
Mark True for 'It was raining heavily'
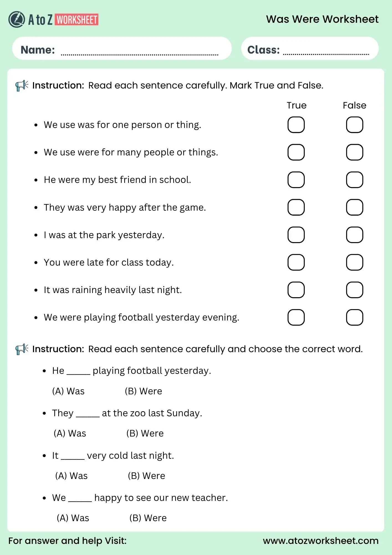(296, 290)
